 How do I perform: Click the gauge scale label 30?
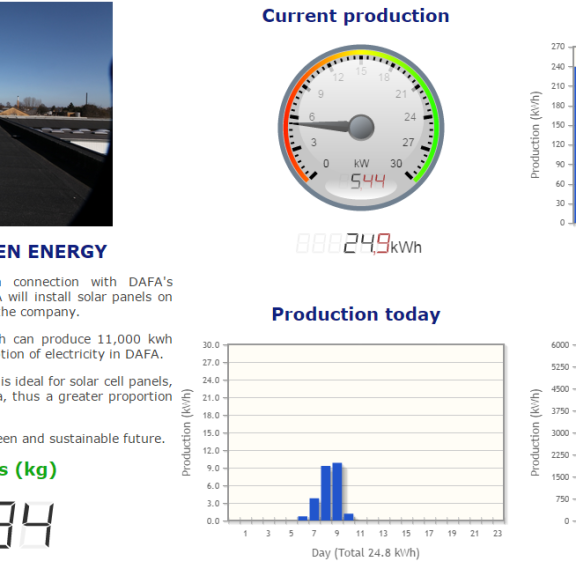click(x=396, y=163)
